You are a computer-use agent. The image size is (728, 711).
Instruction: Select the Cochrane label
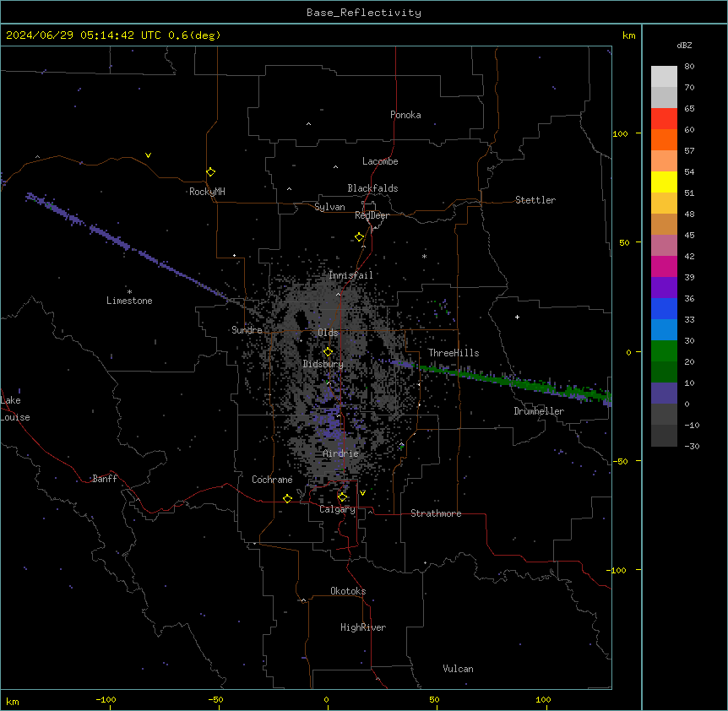click(272, 480)
